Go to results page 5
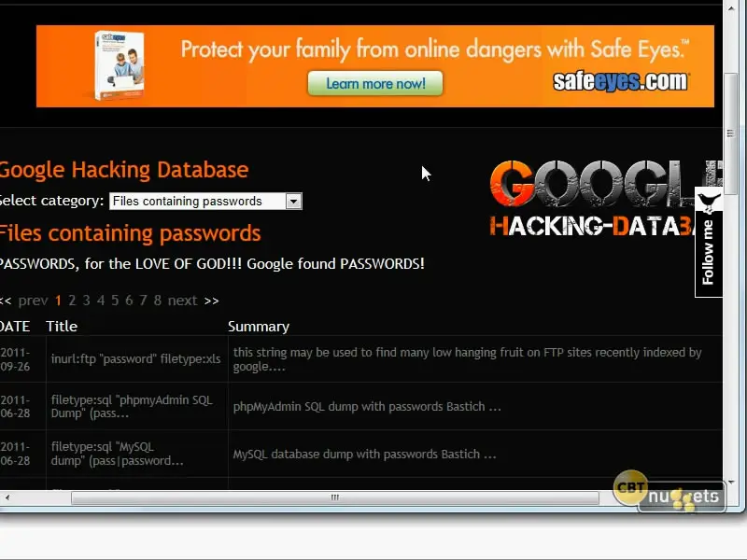 pos(115,301)
